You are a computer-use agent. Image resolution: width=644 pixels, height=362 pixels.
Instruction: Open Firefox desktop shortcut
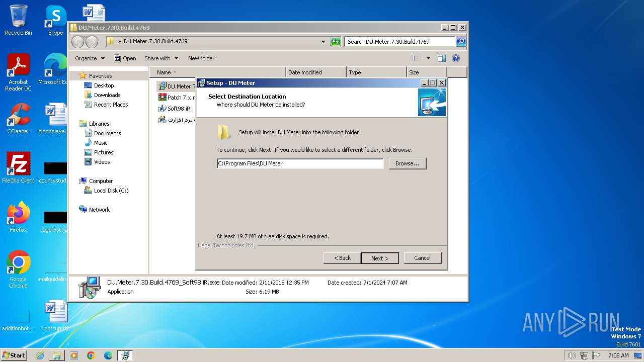click(18, 217)
